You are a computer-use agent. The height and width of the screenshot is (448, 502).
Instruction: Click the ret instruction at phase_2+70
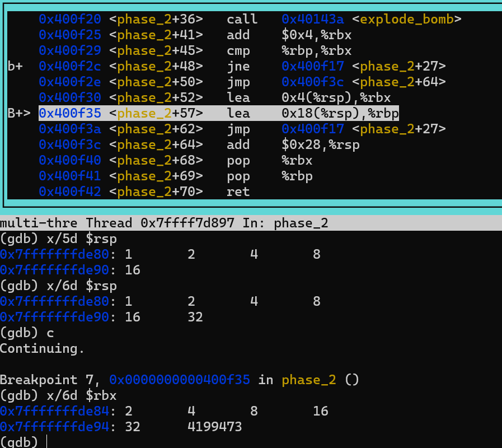(x=238, y=192)
